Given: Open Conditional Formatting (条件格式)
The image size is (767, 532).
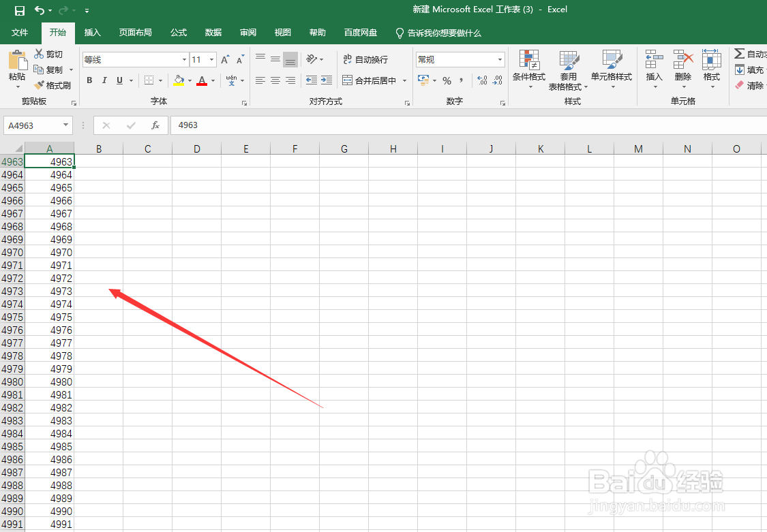Looking at the screenshot, I should (529, 68).
